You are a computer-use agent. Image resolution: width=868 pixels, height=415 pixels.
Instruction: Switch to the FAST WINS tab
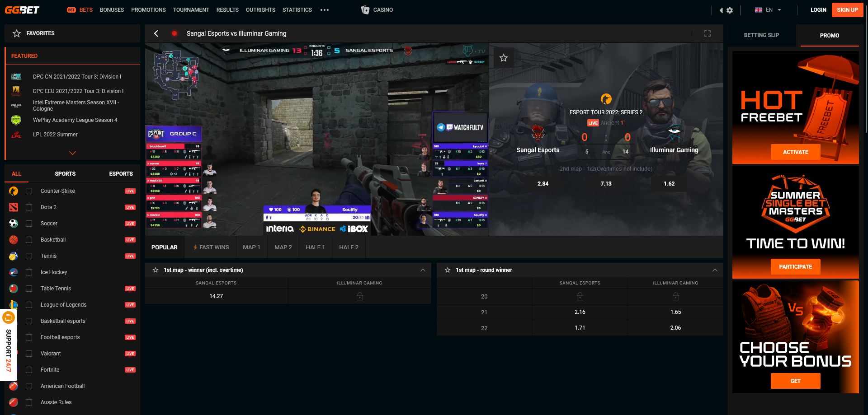point(211,247)
